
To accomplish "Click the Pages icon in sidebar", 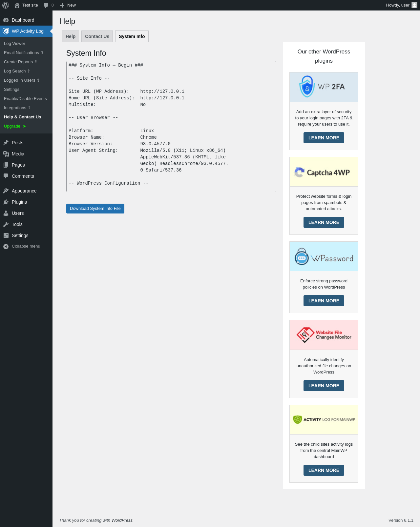I will click(x=6, y=165).
